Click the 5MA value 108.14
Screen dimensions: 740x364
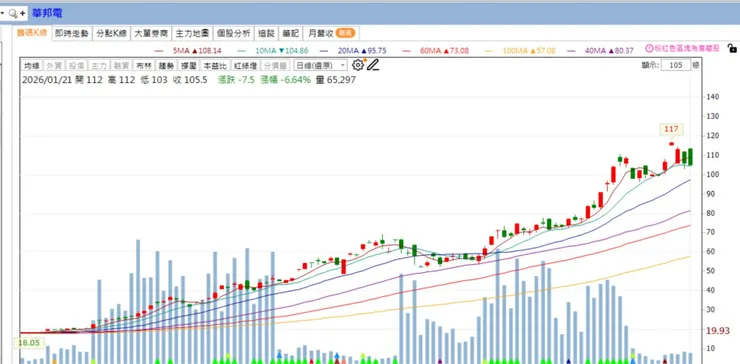[x=210, y=51]
